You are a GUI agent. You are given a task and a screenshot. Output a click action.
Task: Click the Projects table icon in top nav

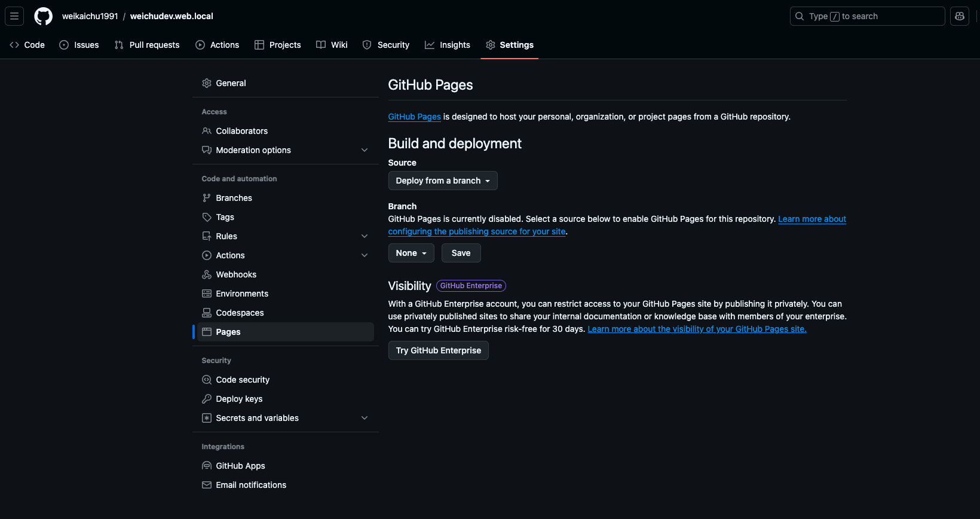(259, 45)
